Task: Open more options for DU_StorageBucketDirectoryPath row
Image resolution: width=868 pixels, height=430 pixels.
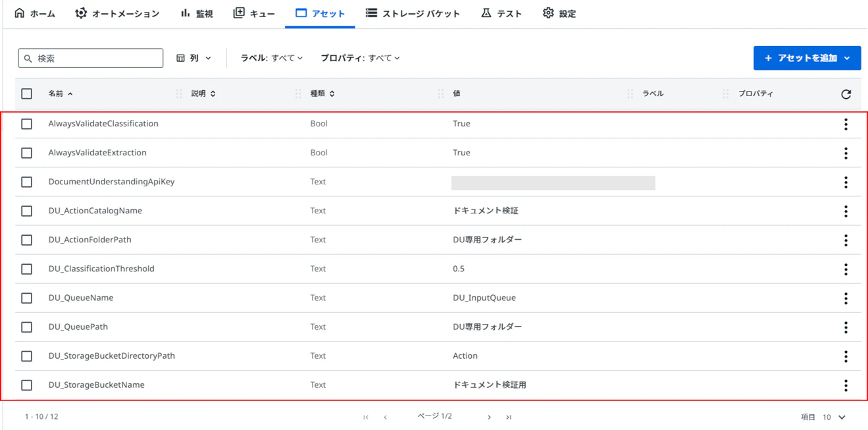Action: (x=846, y=356)
